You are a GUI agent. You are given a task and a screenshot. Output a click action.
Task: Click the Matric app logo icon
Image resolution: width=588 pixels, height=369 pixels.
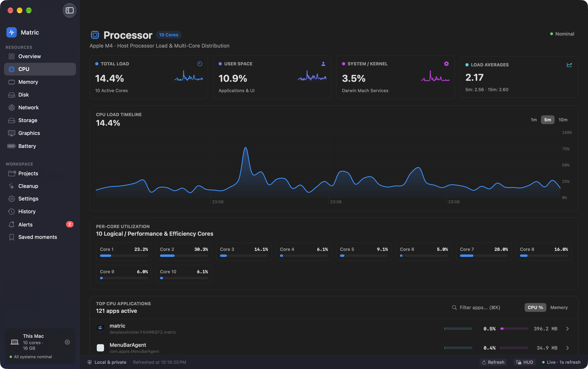(11, 32)
